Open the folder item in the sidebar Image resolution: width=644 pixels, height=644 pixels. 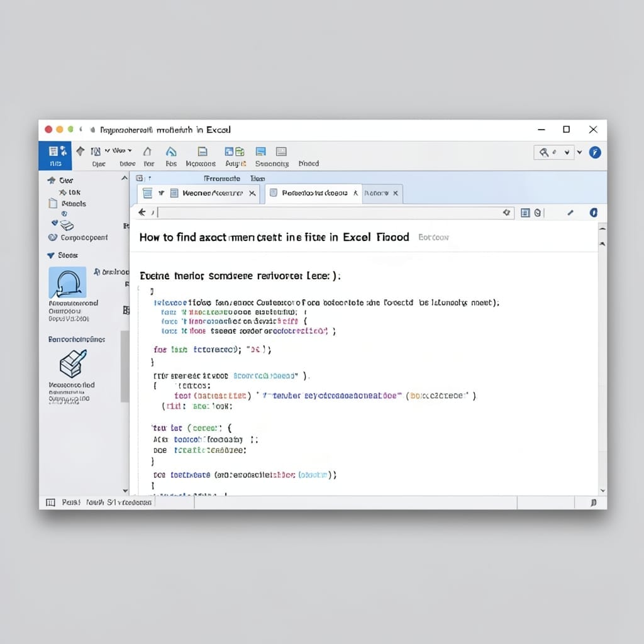[67, 203]
